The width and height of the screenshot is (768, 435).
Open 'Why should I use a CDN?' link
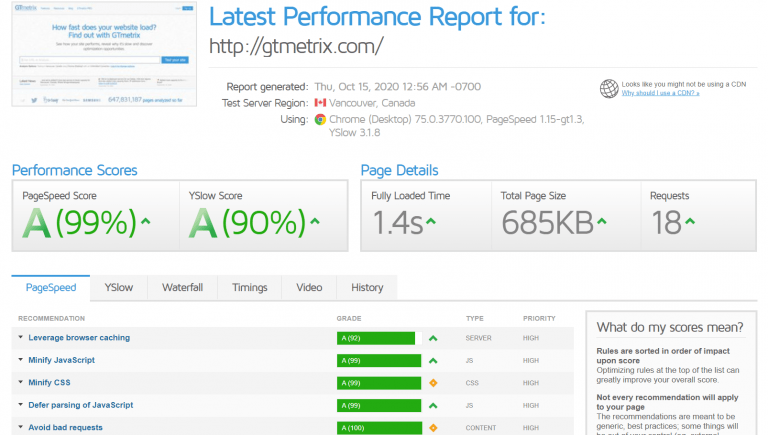click(x=660, y=93)
